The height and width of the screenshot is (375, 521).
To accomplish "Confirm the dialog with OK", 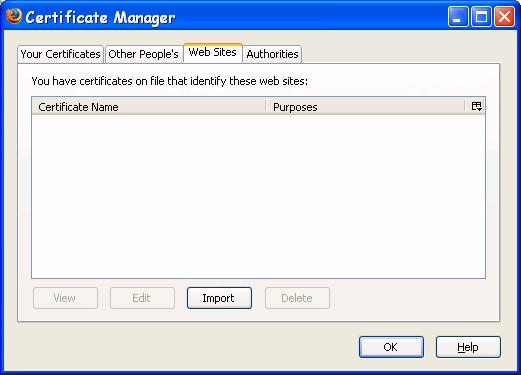I will (391, 347).
